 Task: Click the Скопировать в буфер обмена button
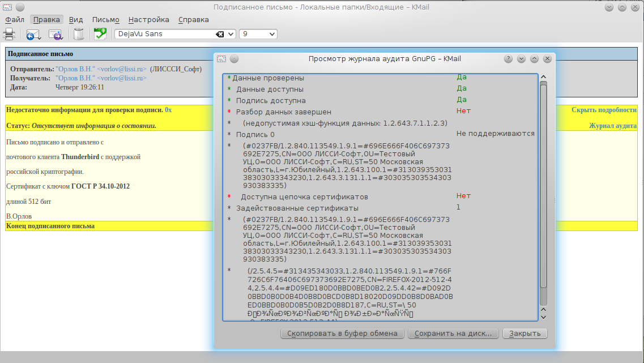[x=342, y=334]
